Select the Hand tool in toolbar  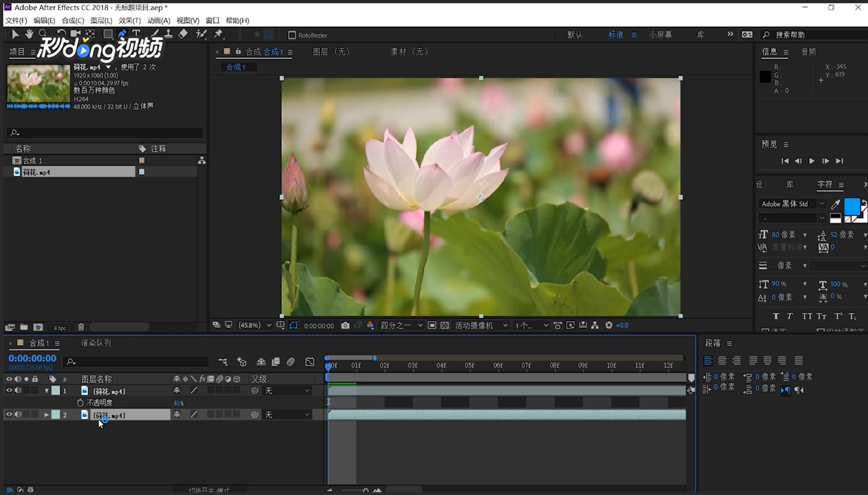[x=29, y=34]
